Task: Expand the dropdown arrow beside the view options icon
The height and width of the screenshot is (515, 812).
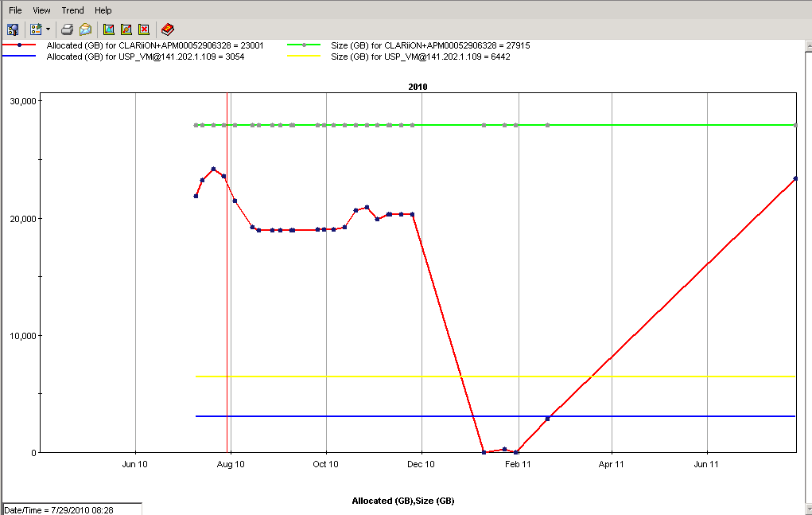Action: click(46, 28)
